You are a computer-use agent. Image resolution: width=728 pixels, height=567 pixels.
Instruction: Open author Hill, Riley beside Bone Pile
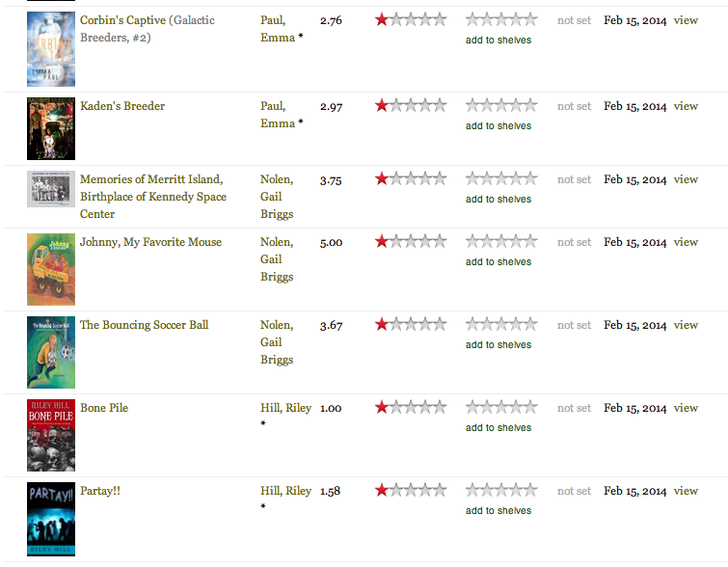(x=285, y=408)
